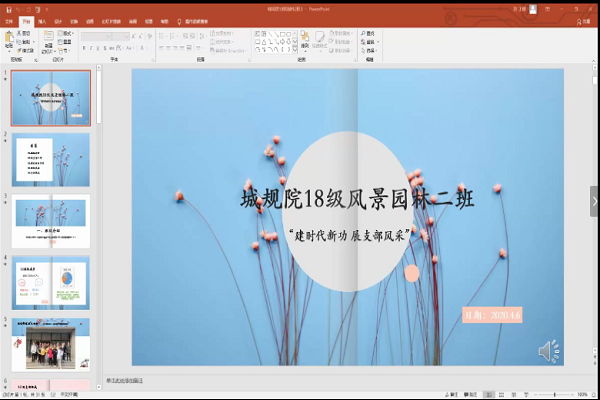Click the speaker audio icon on the slide
The image size is (600, 400).
coord(549,351)
